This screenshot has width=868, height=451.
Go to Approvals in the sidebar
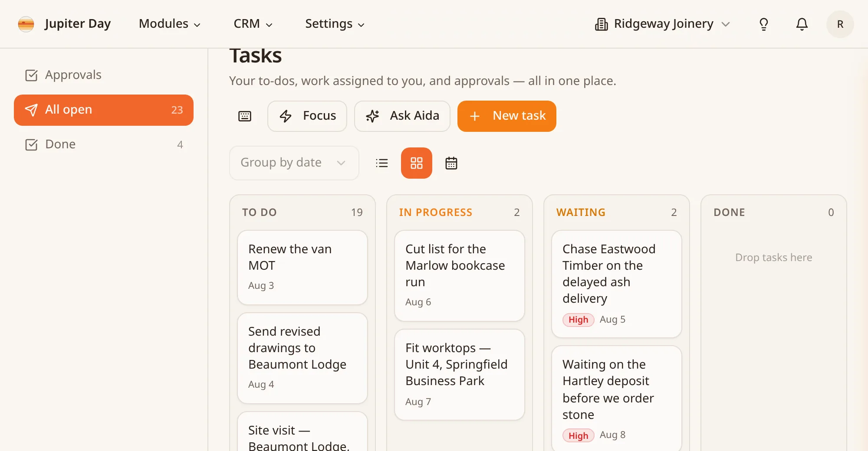[104, 75]
